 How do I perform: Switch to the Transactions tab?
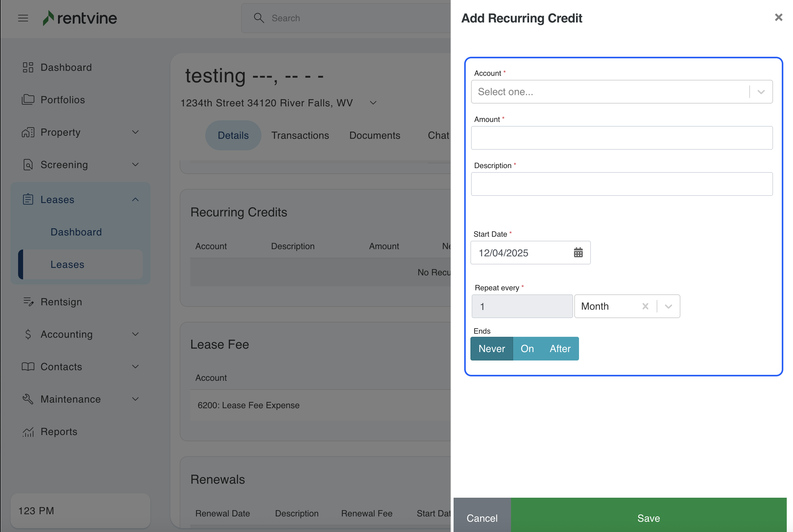pos(300,135)
